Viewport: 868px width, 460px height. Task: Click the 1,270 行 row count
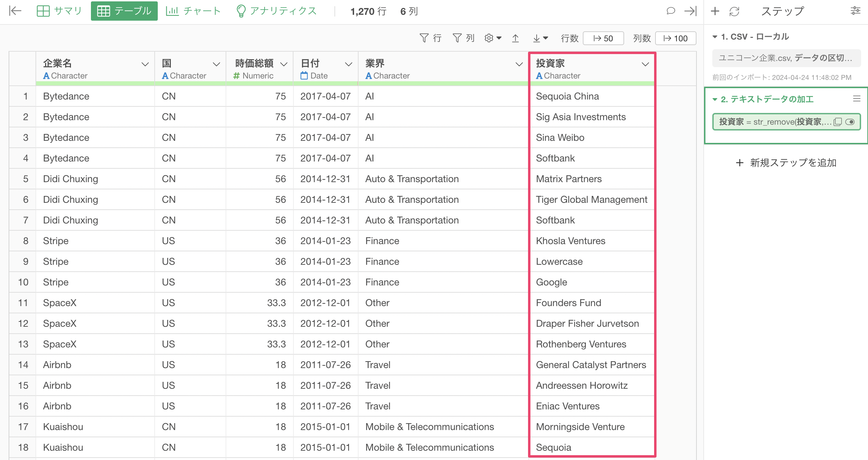[368, 11]
